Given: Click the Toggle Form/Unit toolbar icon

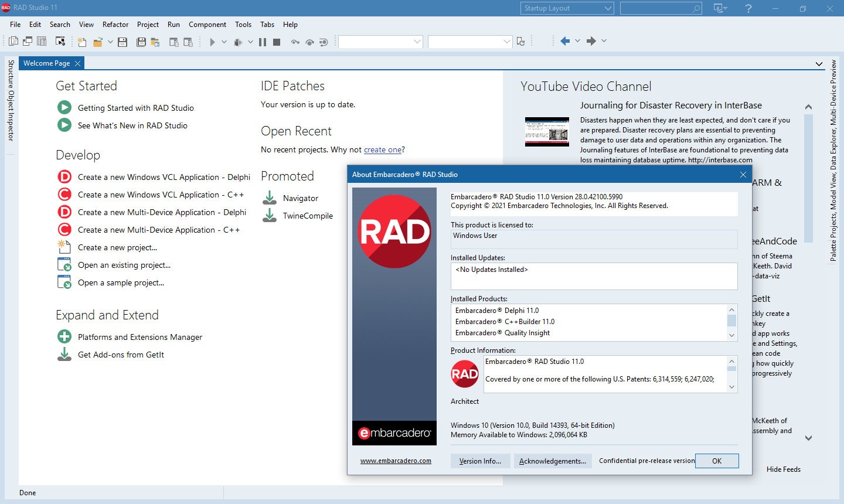Looking at the screenshot, I should (x=42, y=41).
